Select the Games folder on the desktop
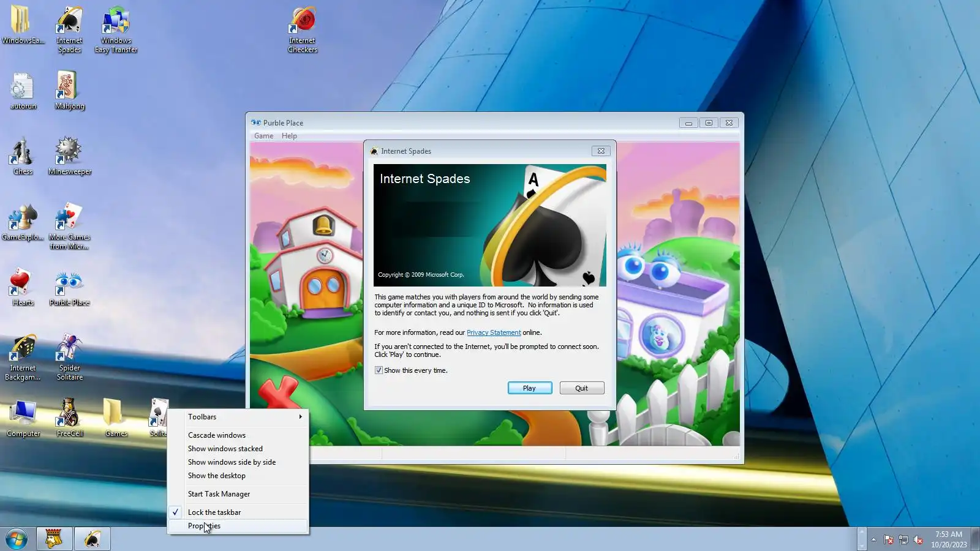Image resolution: width=980 pixels, height=551 pixels. click(116, 418)
